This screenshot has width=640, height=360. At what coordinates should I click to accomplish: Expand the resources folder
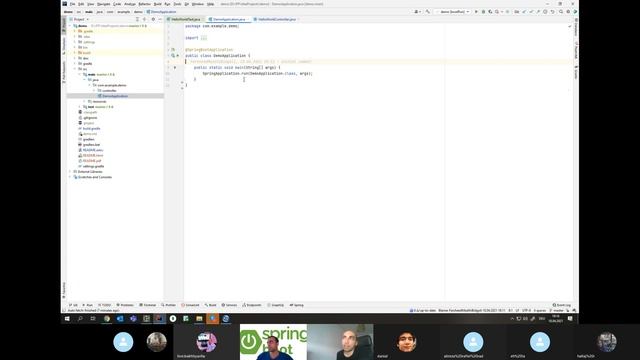(x=85, y=101)
